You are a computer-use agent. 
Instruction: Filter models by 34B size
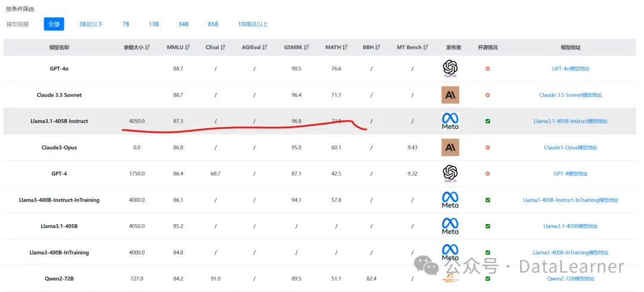click(x=184, y=24)
